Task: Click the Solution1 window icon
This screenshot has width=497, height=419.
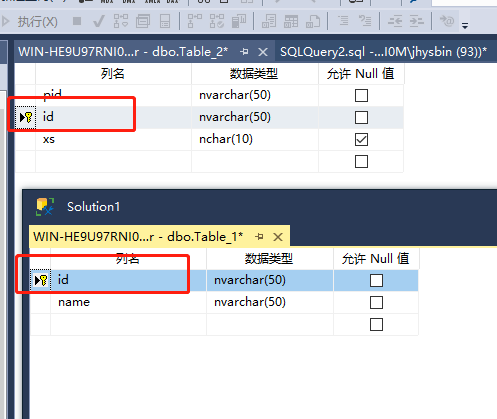Action: click(x=45, y=207)
